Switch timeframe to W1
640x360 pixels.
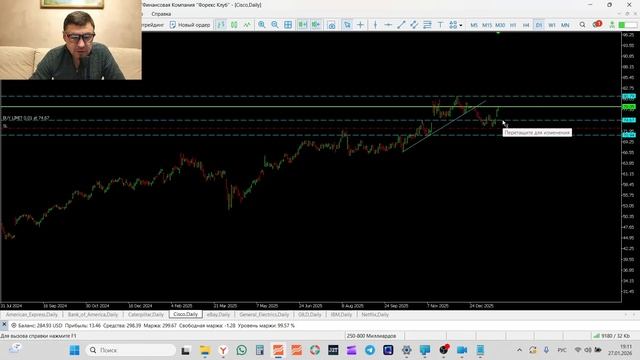552,25
